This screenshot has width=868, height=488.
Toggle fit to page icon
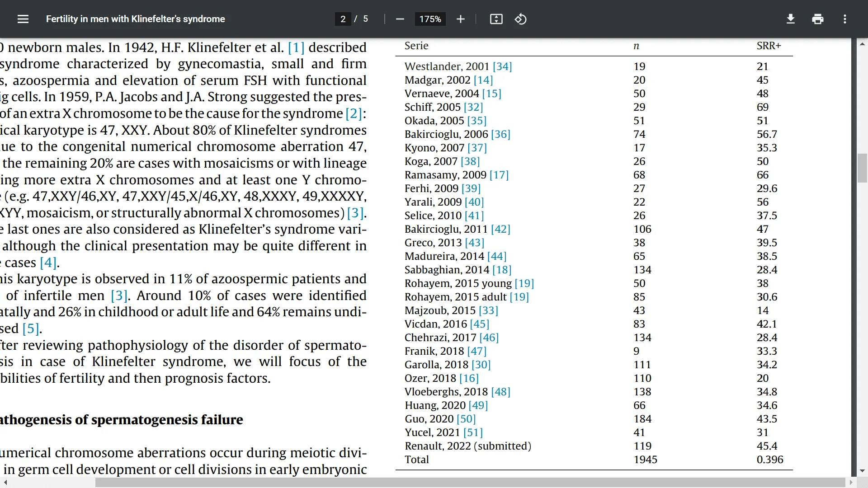pos(496,19)
